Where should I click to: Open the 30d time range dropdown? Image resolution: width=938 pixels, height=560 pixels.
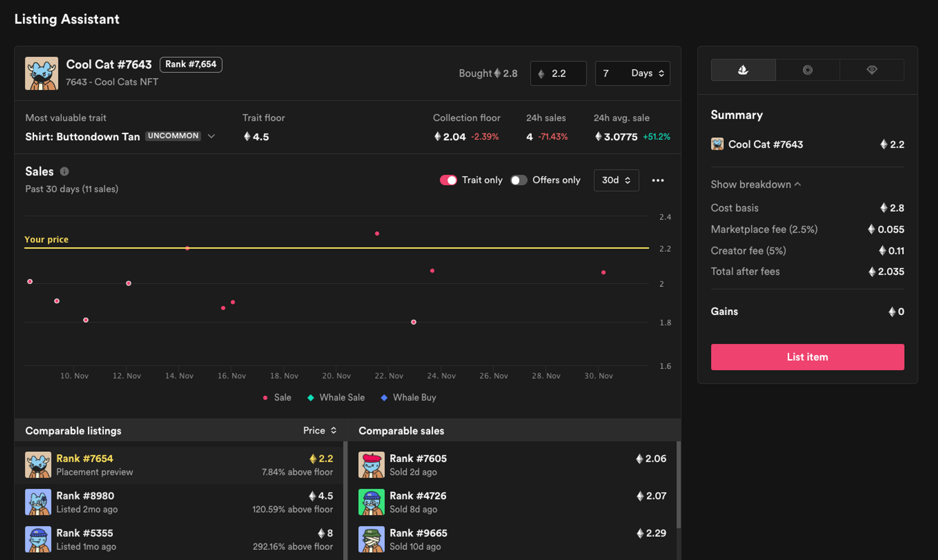coord(616,180)
